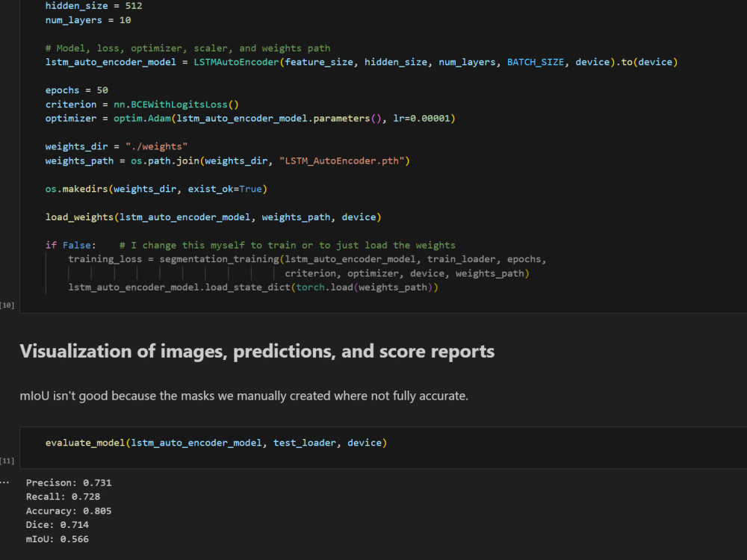Open the output actions ellipsis beside cell 11 output
747x560 pixels.
pyautogui.click(x=4, y=482)
